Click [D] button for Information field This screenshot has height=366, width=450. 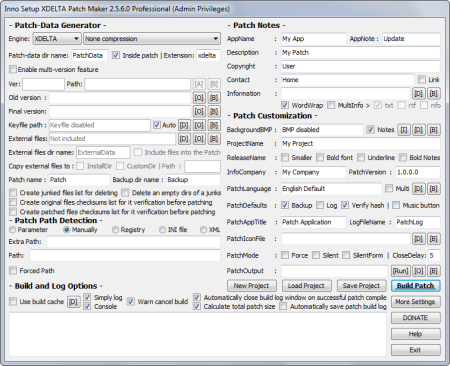(x=418, y=94)
